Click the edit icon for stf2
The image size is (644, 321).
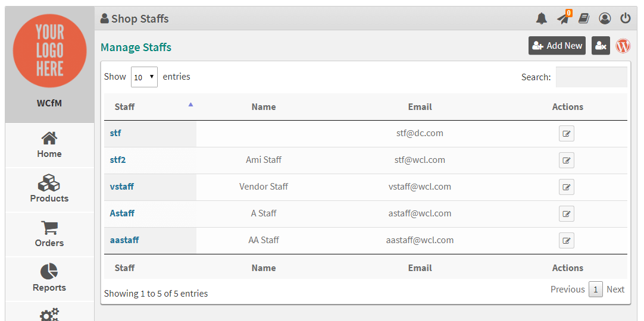tap(567, 160)
